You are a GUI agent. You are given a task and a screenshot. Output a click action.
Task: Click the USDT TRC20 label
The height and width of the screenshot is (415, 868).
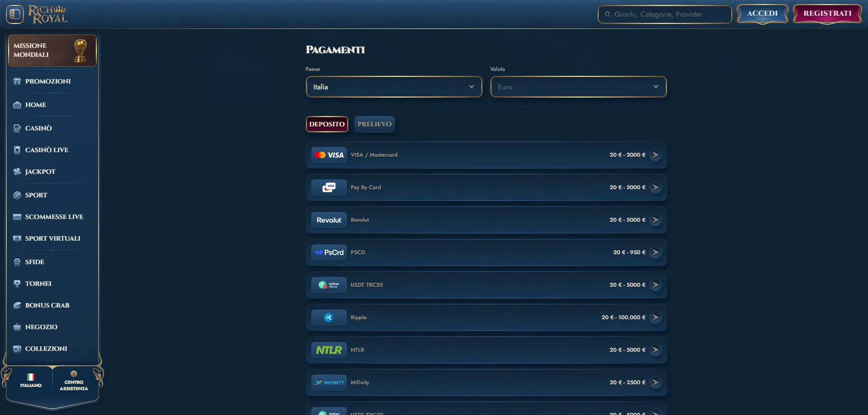point(367,285)
